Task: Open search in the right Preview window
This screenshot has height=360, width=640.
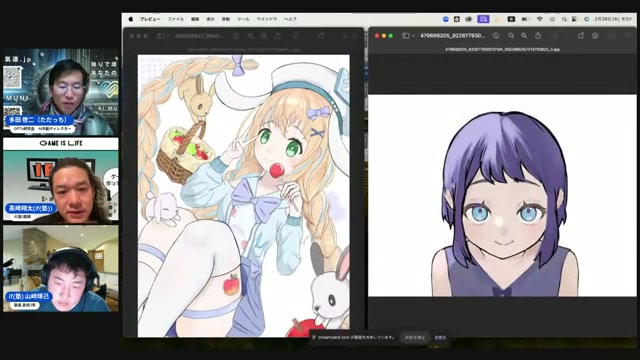Action: point(628,36)
